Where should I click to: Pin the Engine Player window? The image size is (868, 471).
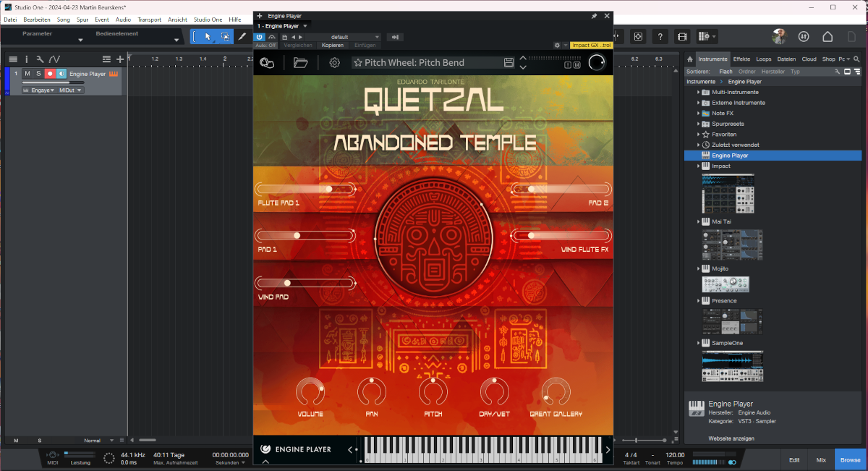595,15
